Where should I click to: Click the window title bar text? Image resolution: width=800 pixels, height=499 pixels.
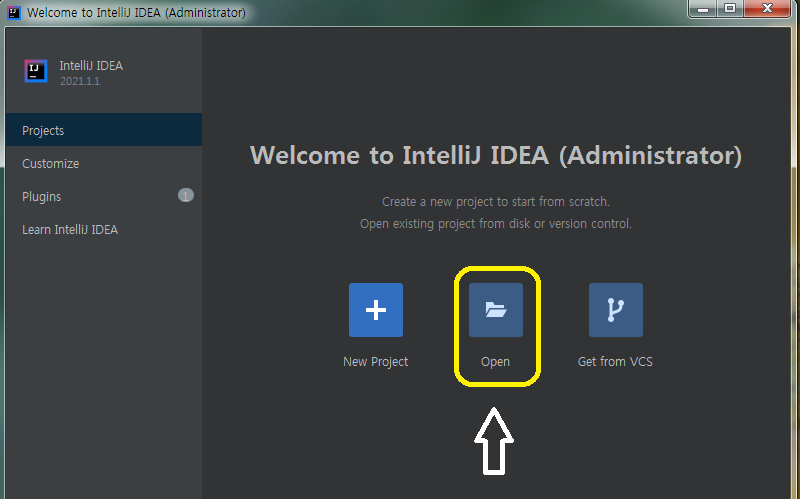tap(136, 12)
